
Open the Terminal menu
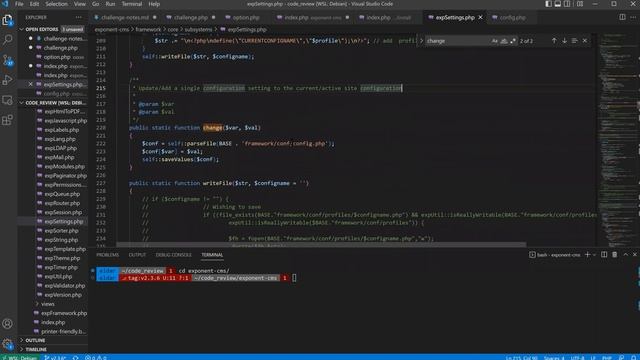[x=132, y=4]
